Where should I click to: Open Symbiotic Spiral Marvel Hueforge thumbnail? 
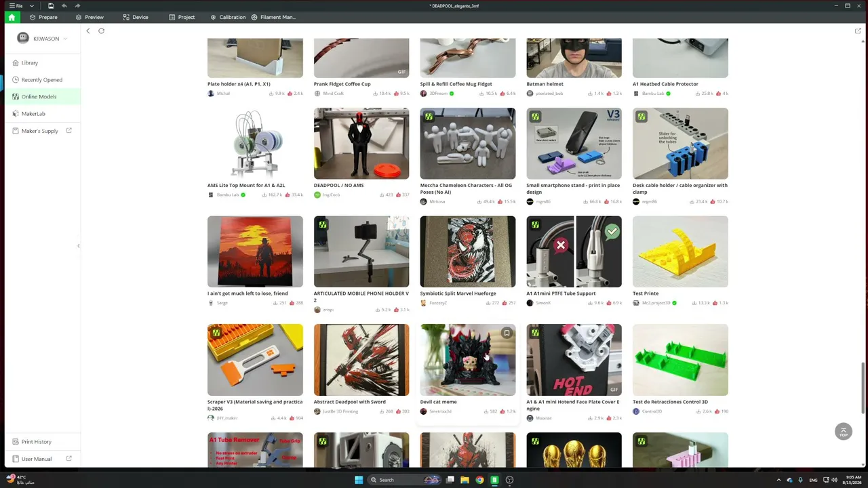click(468, 251)
